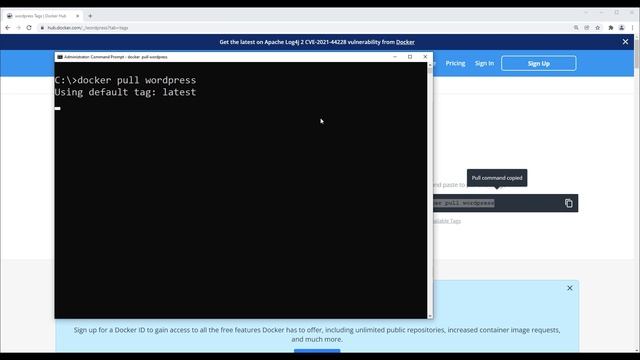This screenshot has height=360, width=640.
Task: Click the Sign Up button
Action: point(539,63)
